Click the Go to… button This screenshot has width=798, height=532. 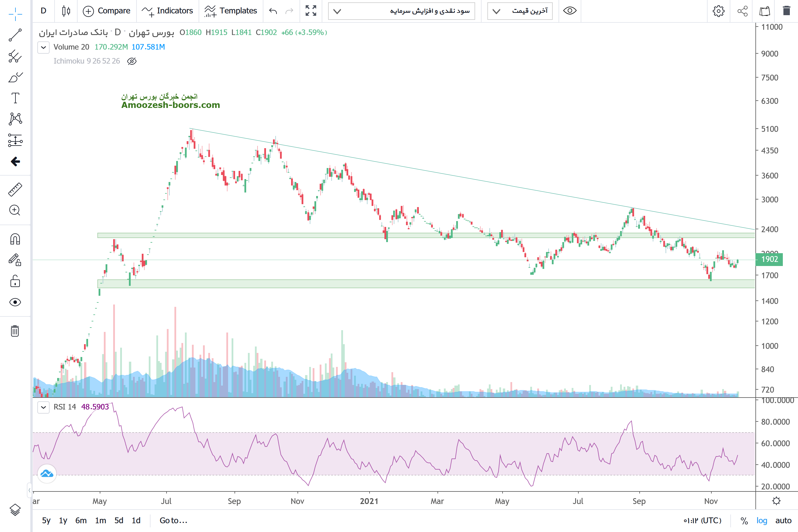pos(173,520)
